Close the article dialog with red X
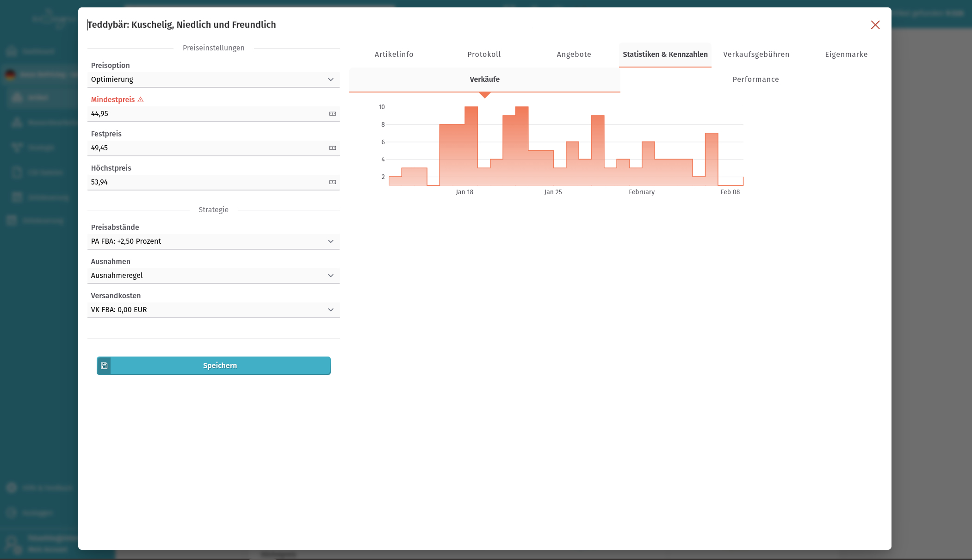This screenshot has width=972, height=560. pyautogui.click(x=875, y=25)
